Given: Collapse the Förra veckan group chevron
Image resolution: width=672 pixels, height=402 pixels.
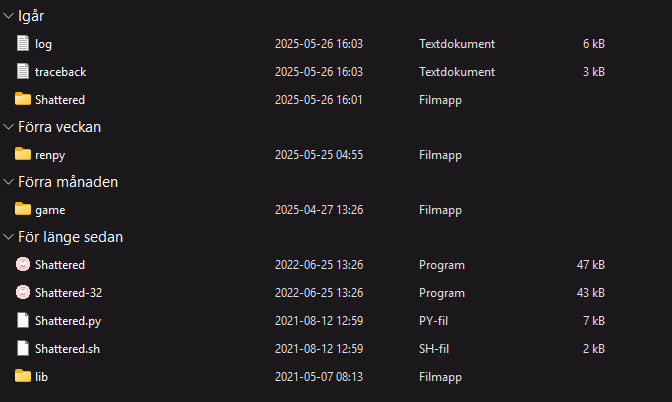Looking at the screenshot, I should click(8, 127).
